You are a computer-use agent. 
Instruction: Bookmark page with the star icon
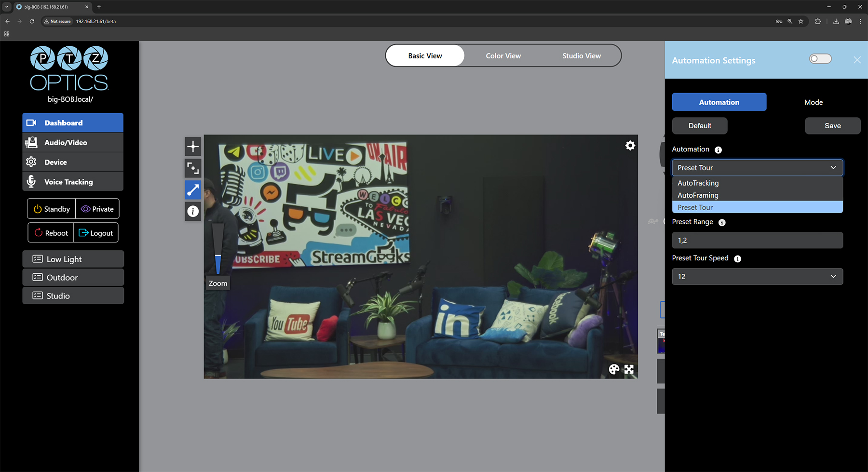click(x=801, y=21)
